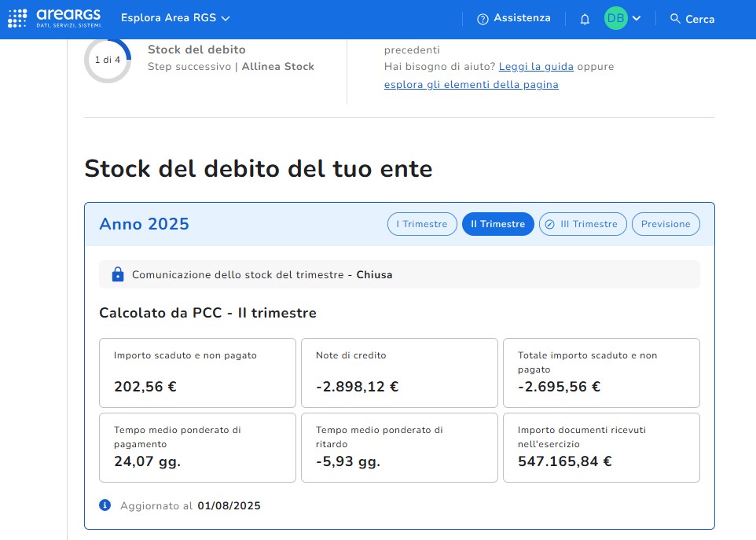The width and height of the screenshot is (756, 540).
Task: Click the Importo documenti ricevuti card
Action: tap(601, 447)
